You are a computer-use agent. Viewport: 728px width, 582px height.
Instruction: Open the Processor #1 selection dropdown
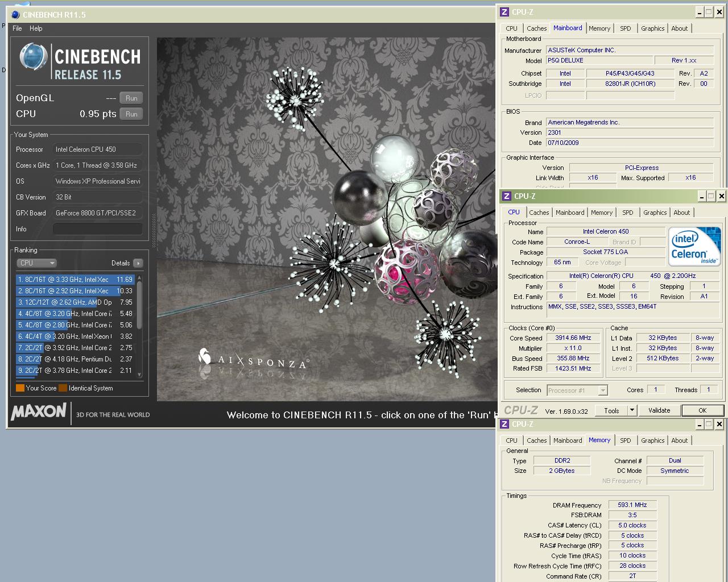tap(577, 390)
